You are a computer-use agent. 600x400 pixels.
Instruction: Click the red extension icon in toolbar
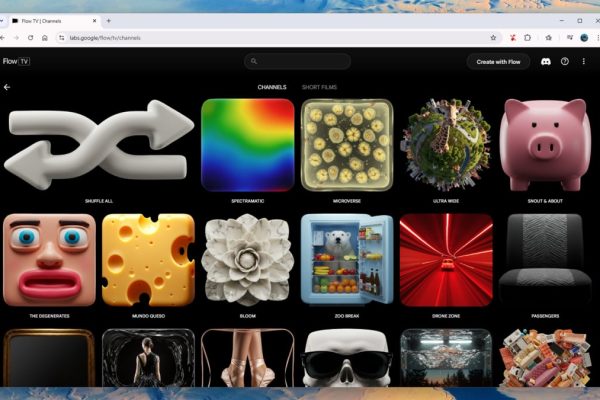coord(512,38)
